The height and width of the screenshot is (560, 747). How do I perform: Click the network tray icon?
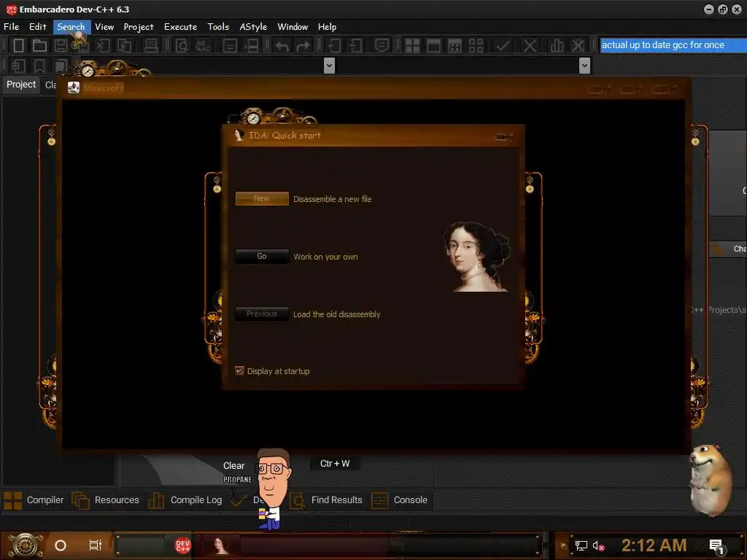[x=581, y=545]
